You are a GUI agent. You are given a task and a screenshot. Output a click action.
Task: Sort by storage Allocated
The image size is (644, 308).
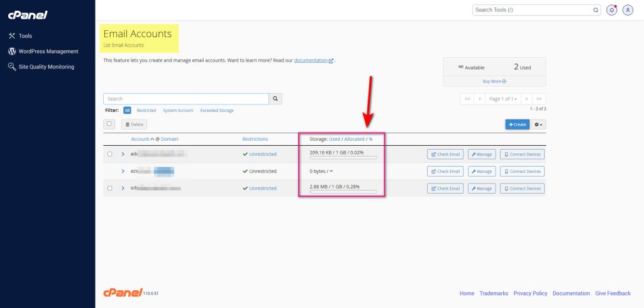[x=354, y=139]
